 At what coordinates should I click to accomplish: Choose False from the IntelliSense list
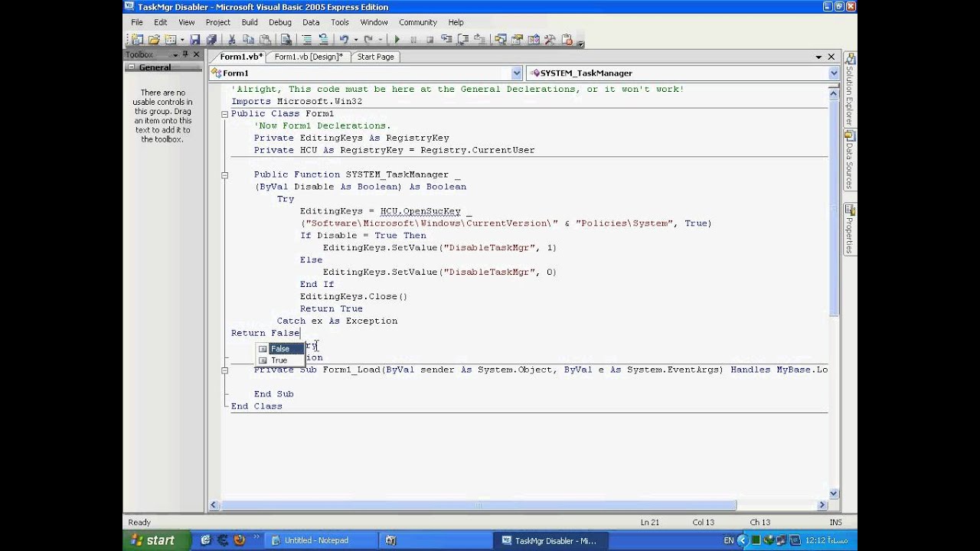(280, 349)
